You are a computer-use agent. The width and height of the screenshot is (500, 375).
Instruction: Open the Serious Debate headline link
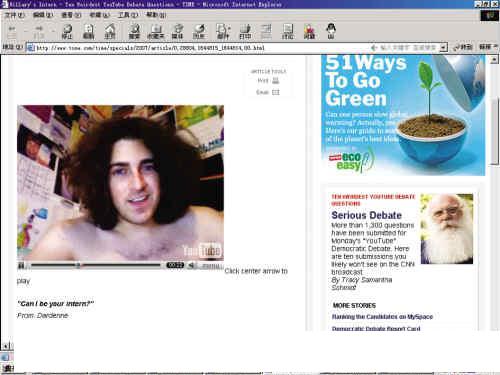coord(366,215)
